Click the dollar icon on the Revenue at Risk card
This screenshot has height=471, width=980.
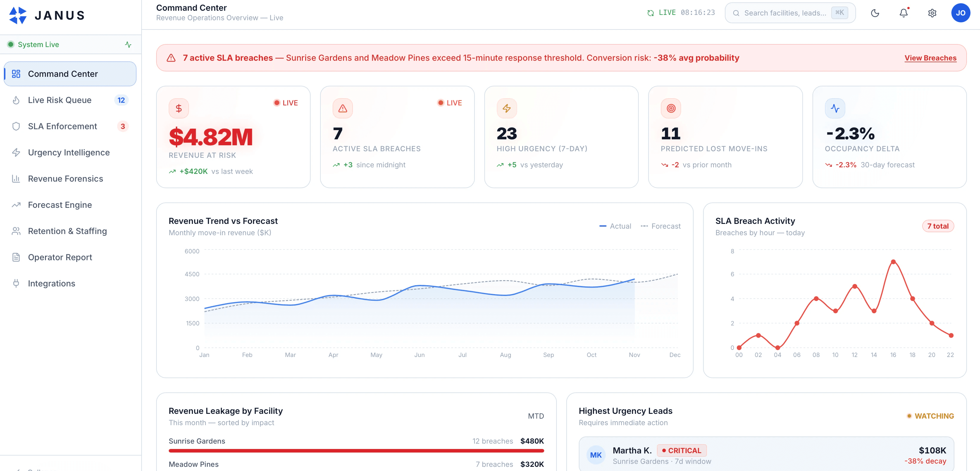(x=179, y=108)
